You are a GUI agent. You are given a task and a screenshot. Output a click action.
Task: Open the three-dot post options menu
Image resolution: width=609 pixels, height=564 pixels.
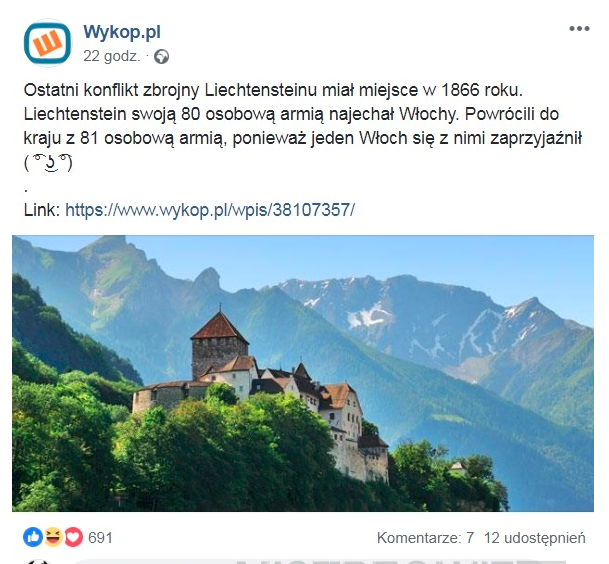pyautogui.click(x=579, y=29)
